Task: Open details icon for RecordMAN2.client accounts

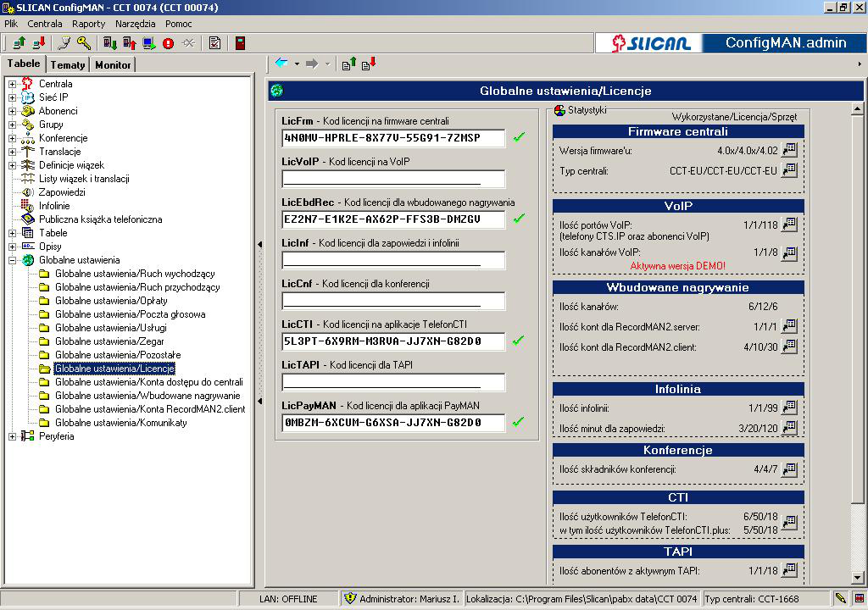Action: click(789, 346)
